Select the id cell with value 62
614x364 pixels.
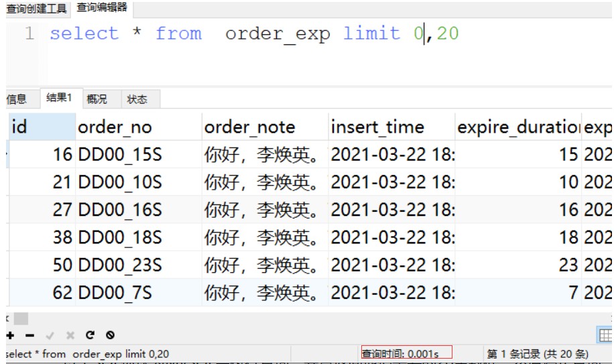[x=42, y=293]
